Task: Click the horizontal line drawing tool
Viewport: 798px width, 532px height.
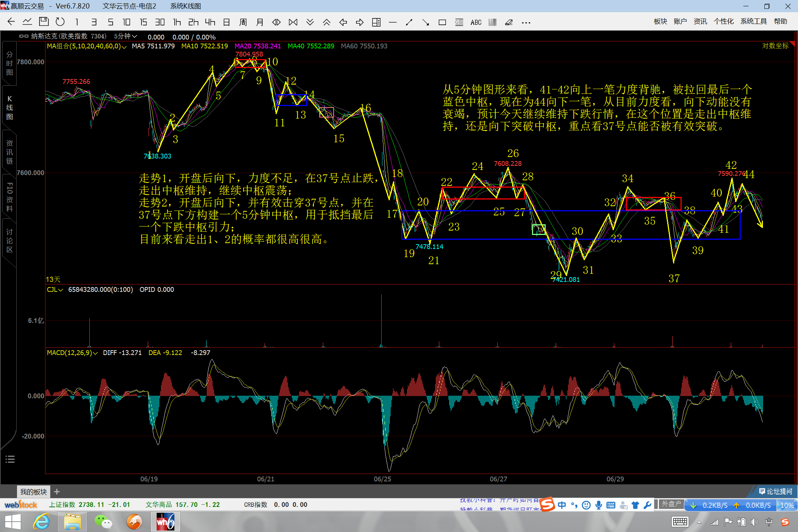Action: click(x=393, y=23)
